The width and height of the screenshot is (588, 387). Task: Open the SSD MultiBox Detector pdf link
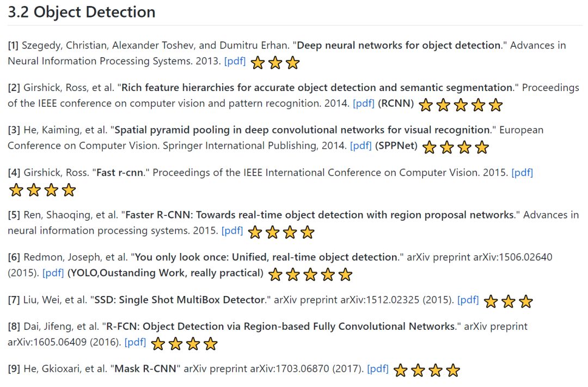pos(468,300)
